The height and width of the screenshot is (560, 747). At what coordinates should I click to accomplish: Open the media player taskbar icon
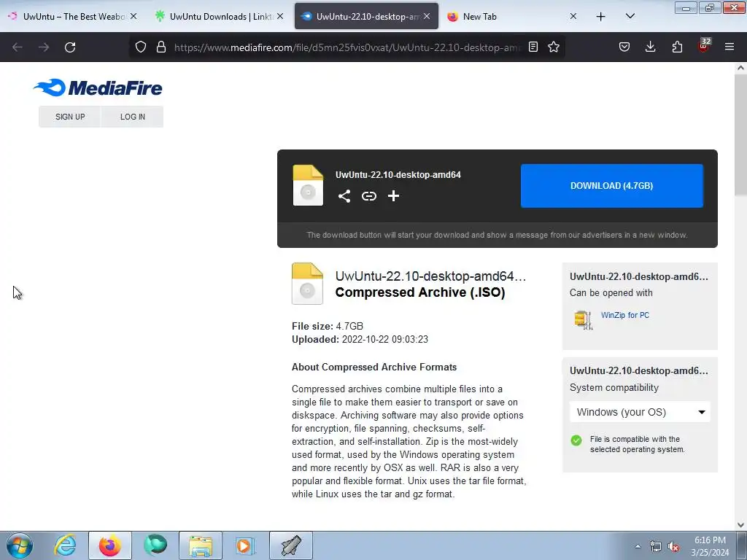pos(245,545)
